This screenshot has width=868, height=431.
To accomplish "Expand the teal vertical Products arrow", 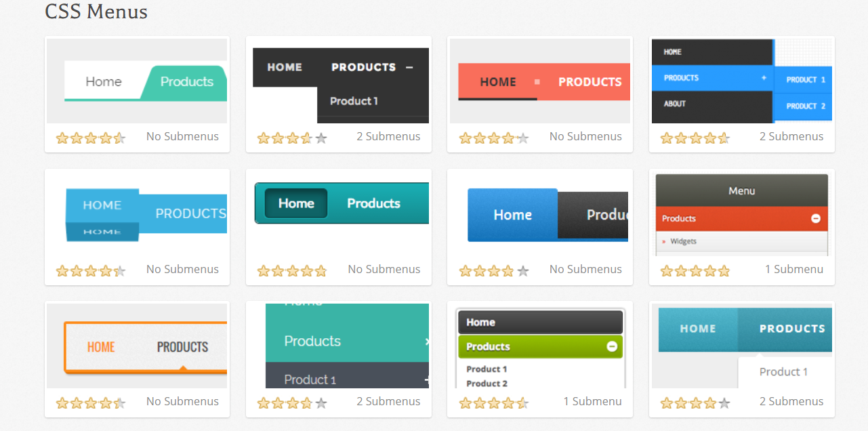I will 427,342.
